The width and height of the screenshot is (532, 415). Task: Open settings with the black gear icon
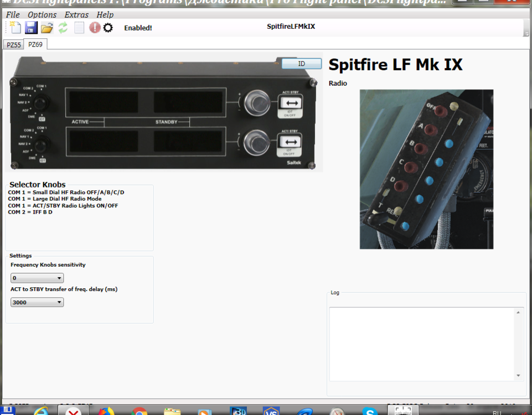[x=108, y=28]
